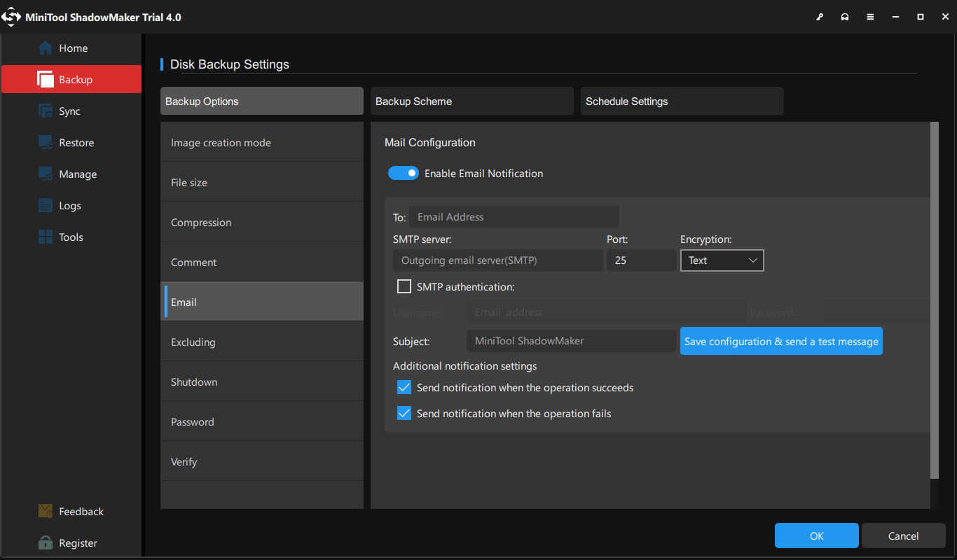
Task: Click the Manage icon in sidebar
Action: [x=46, y=174]
